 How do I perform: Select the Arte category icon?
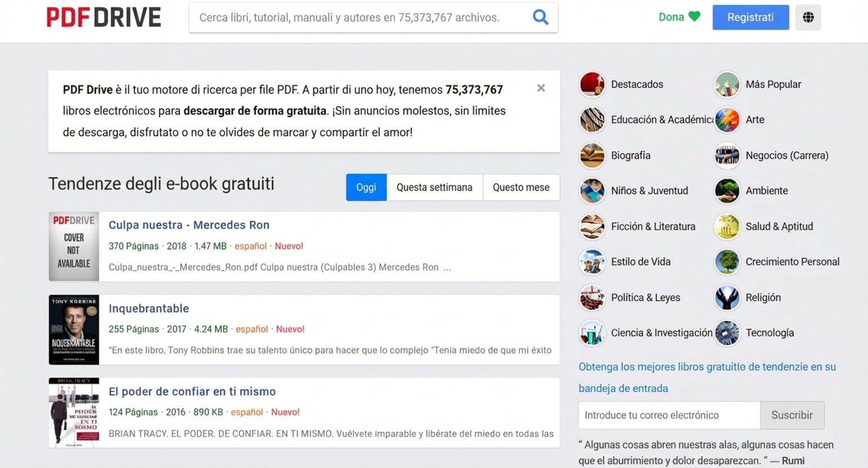pyautogui.click(x=727, y=120)
